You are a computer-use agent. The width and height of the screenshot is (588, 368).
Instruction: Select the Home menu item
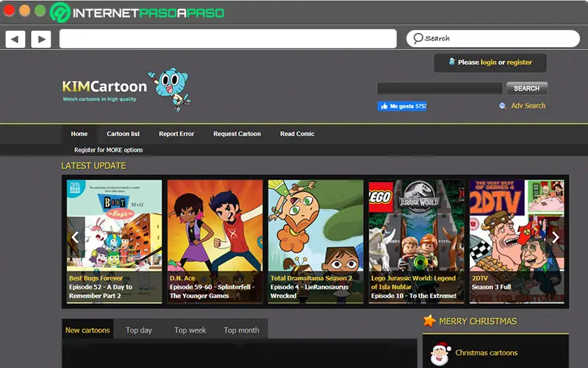click(x=79, y=134)
